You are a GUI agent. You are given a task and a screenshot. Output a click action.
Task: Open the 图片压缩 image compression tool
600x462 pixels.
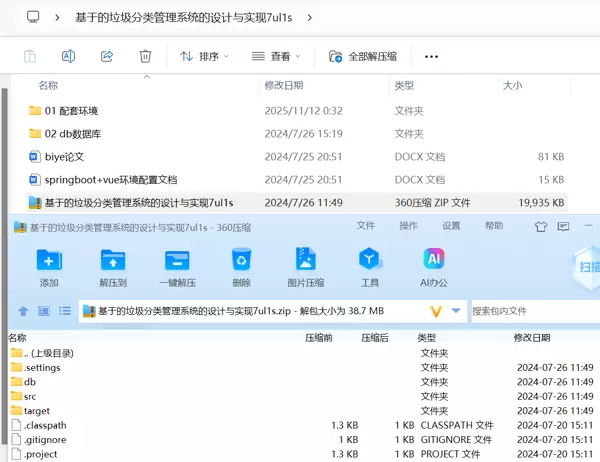click(305, 262)
